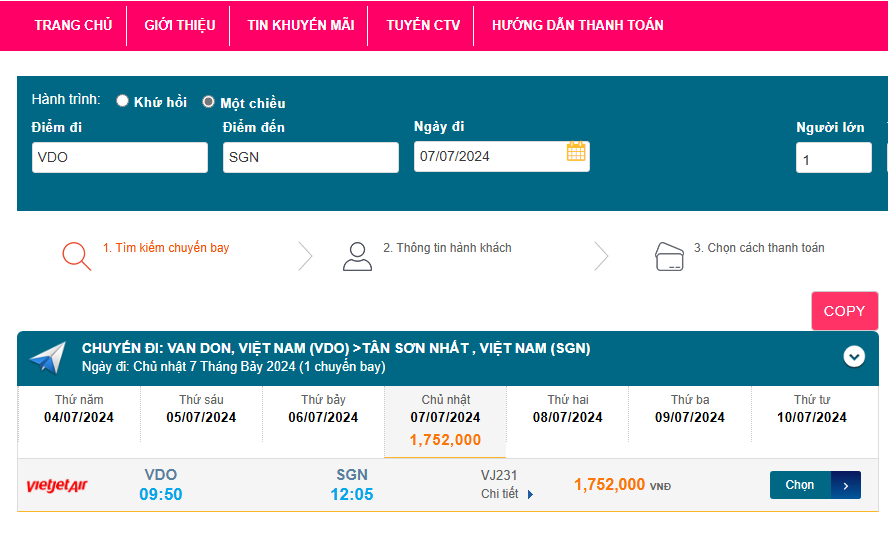Collapse the departure flight section chevron

click(853, 356)
